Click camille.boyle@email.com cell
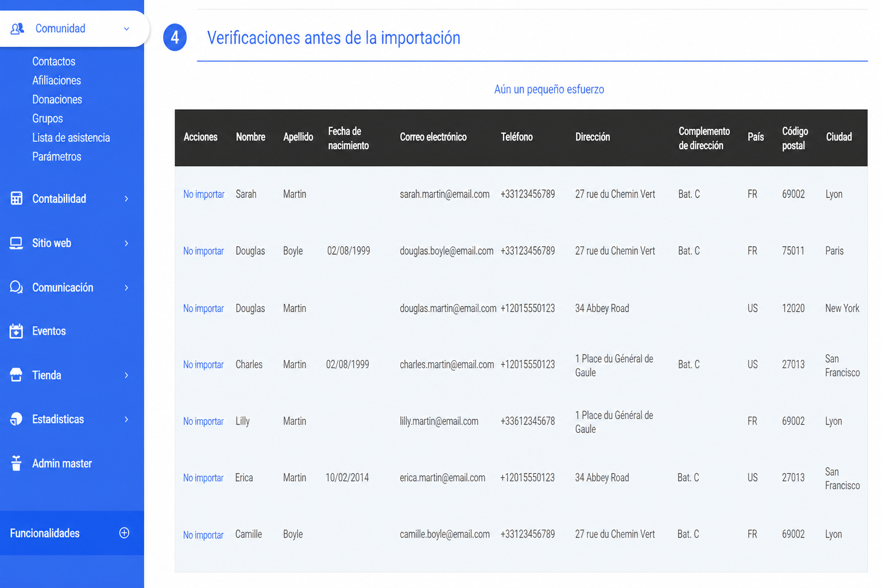 pyautogui.click(x=444, y=535)
